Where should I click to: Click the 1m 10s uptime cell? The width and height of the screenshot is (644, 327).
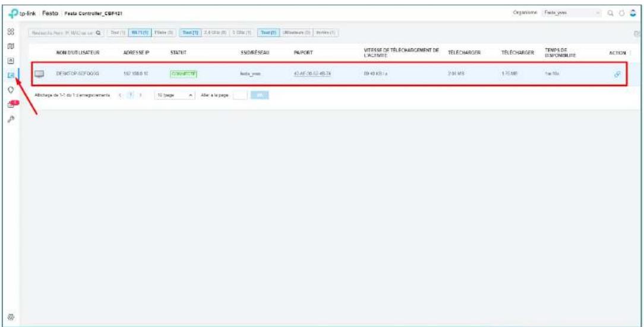click(x=552, y=74)
